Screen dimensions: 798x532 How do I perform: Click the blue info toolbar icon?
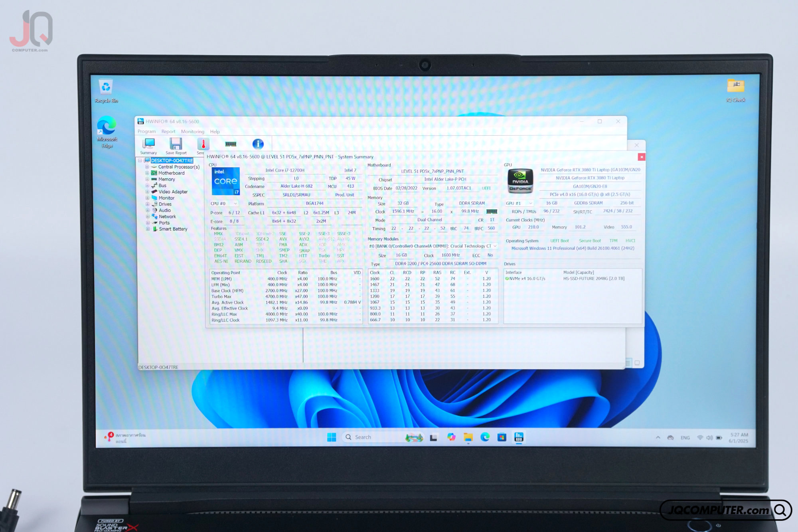tap(258, 144)
